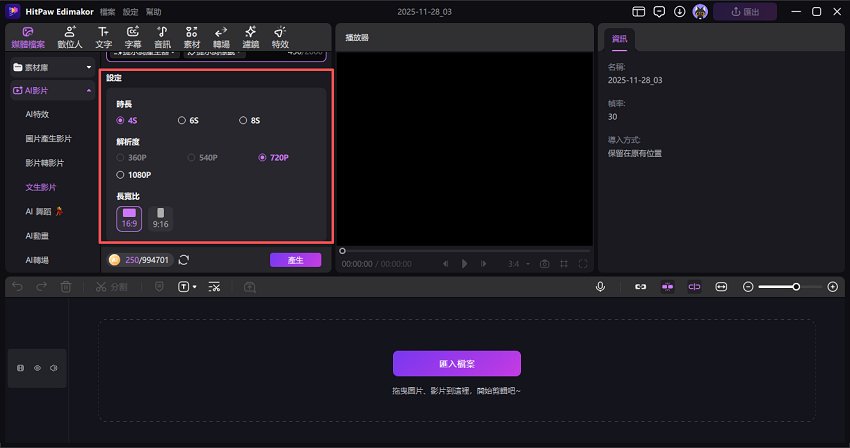Open the 文字 text tool tab
This screenshot has width=850, height=448.
coord(104,37)
